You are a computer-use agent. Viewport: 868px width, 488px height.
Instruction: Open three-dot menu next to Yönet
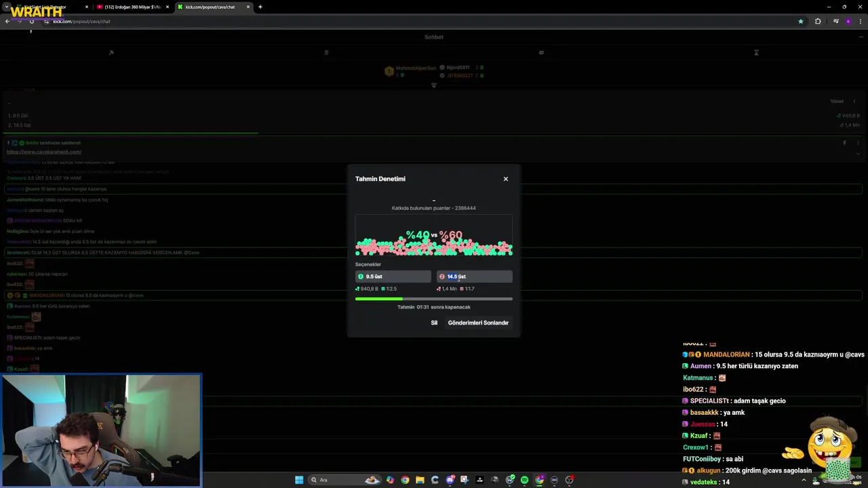coord(854,102)
